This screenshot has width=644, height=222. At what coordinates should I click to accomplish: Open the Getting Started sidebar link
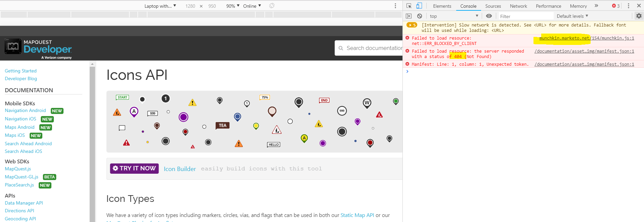(x=20, y=71)
